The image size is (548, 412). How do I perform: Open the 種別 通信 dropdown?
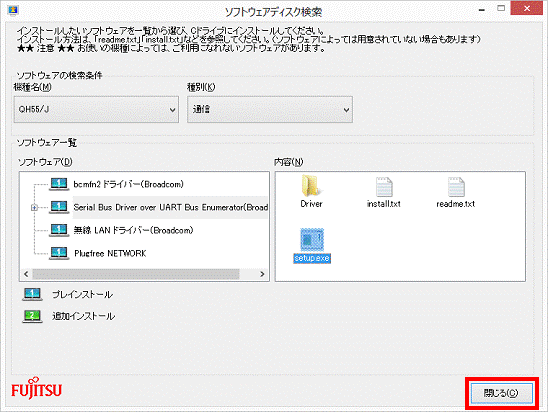270,109
